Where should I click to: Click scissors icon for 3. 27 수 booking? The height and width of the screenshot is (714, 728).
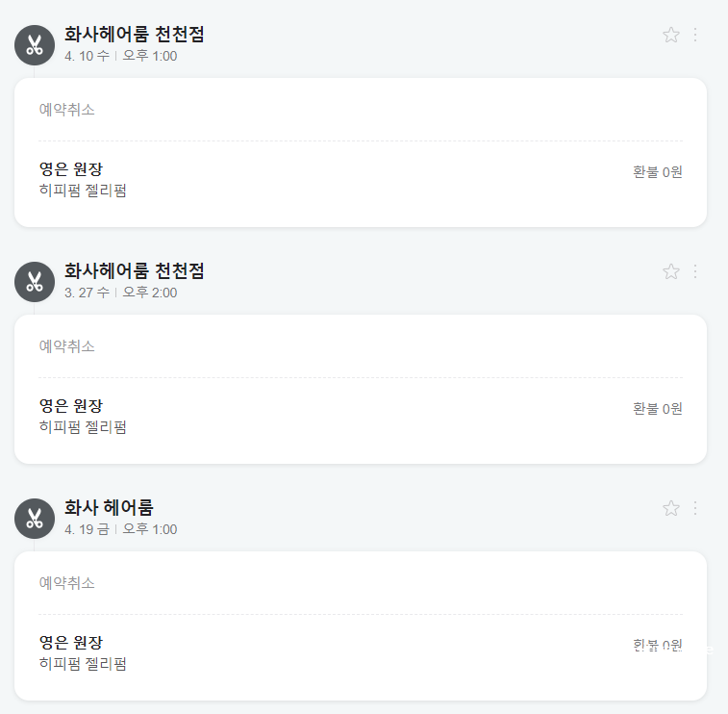pyautogui.click(x=35, y=282)
